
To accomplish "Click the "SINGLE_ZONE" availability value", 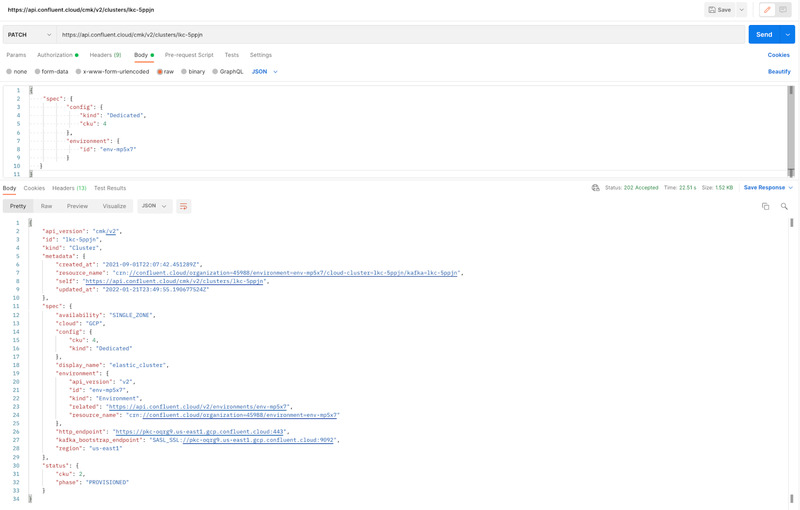I will 131,315.
